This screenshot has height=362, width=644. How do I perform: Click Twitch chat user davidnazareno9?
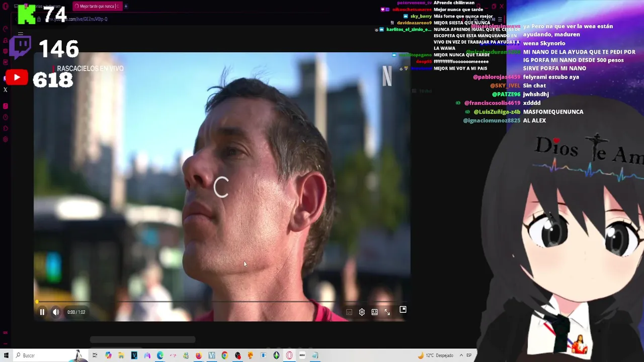[414, 23]
